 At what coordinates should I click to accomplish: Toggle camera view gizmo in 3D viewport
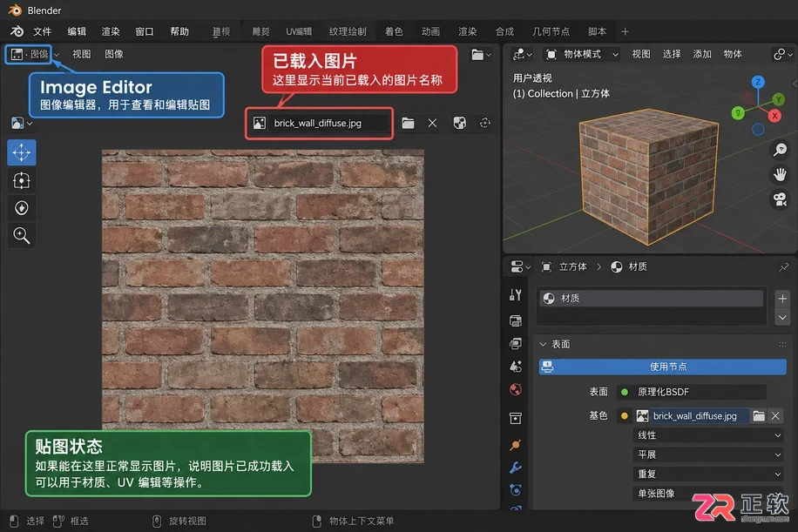click(781, 199)
